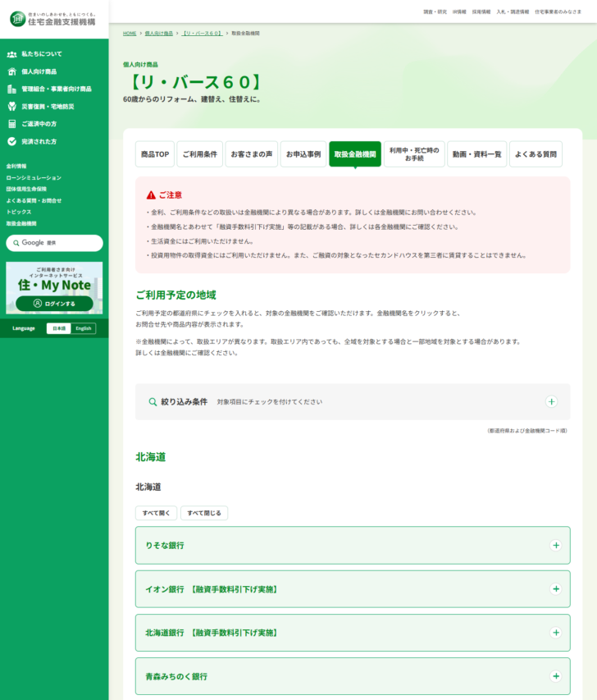Open the 団体信用生命保険 sidebar link
Screen dimensions: 597x700
pyautogui.click(x=26, y=189)
